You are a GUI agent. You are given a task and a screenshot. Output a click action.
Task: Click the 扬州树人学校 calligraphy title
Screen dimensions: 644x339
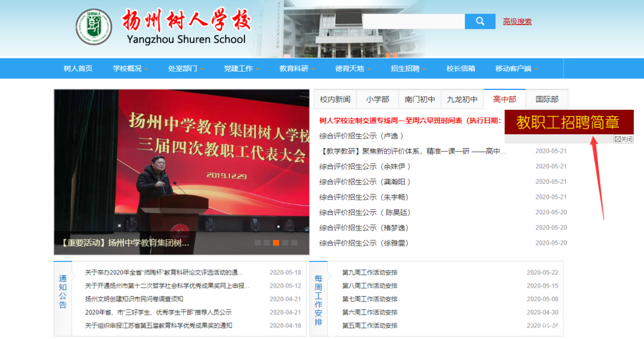point(186,20)
